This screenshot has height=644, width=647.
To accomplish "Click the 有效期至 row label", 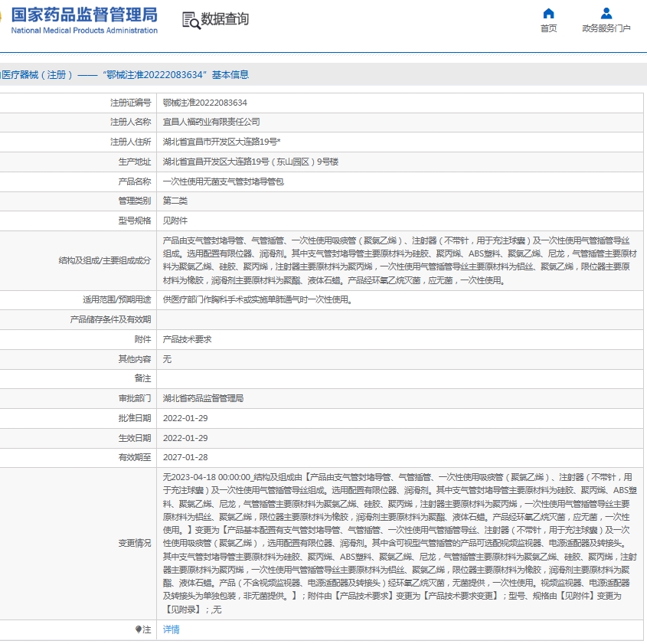I will click(135, 457).
